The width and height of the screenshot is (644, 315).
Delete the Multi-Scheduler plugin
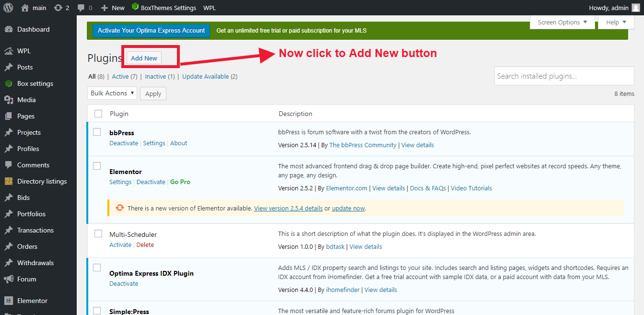145,245
